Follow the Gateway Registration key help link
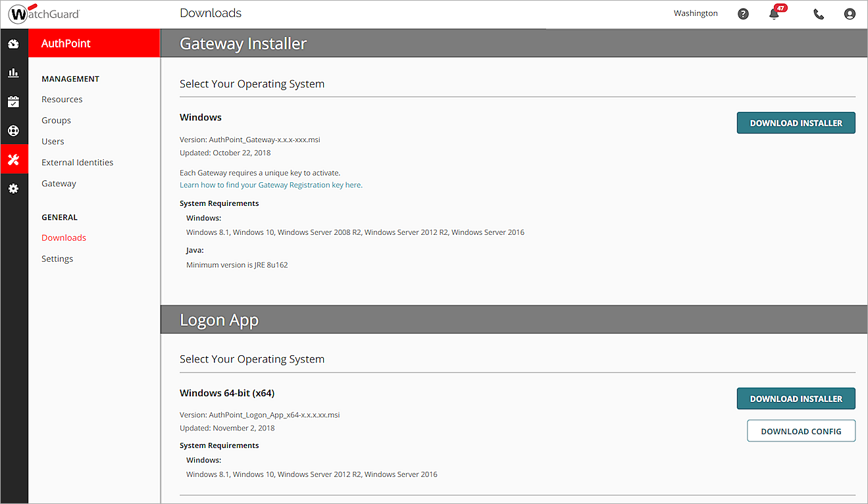 (270, 185)
